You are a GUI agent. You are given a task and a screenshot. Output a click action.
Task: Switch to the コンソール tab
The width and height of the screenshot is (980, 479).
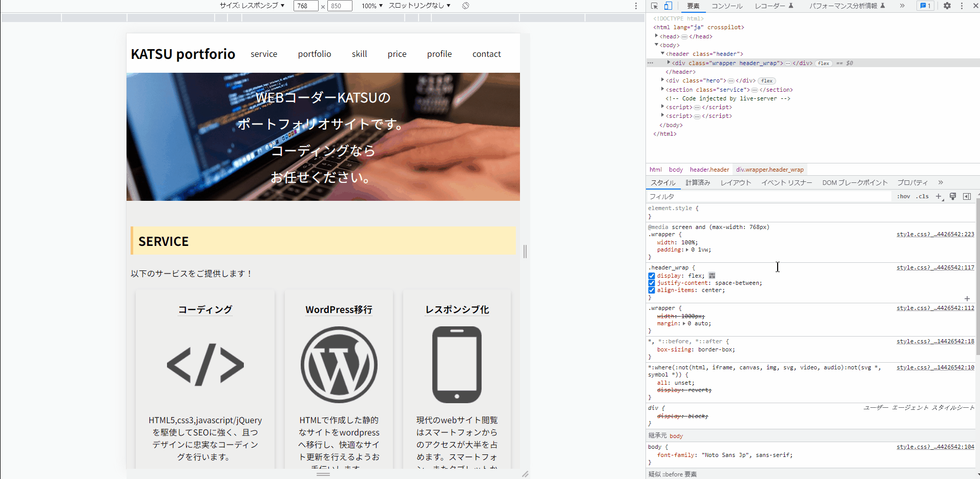[726, 6]
